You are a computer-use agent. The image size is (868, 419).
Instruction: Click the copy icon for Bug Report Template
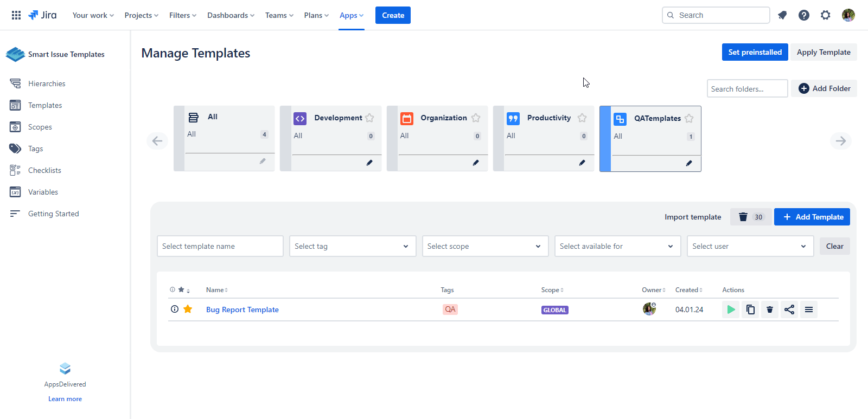point(750,310)
